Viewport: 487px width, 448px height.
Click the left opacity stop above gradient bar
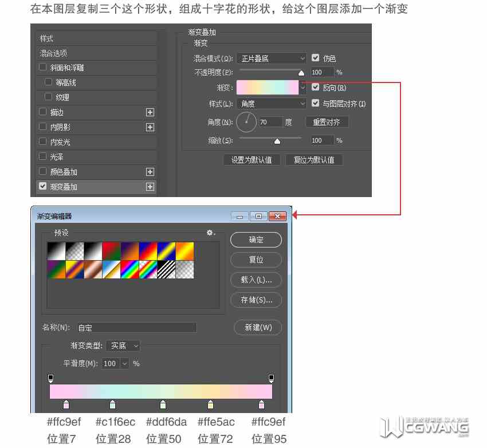(50, 378)
